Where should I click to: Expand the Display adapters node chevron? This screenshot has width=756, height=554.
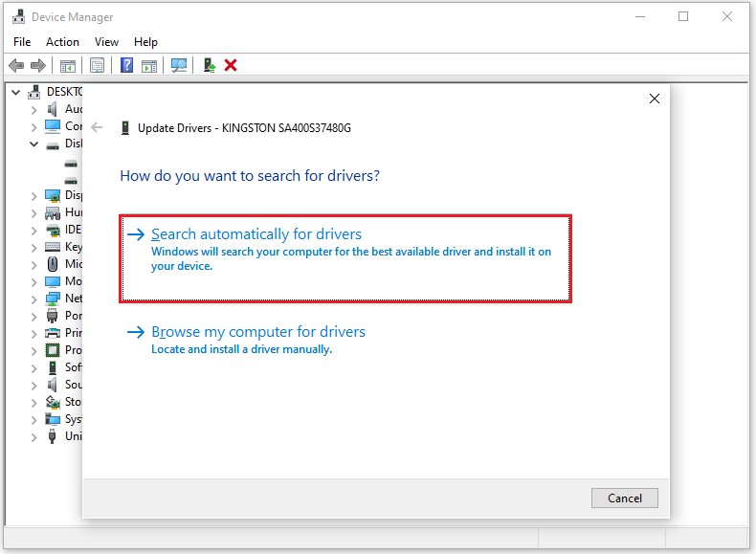pos(33,196)
